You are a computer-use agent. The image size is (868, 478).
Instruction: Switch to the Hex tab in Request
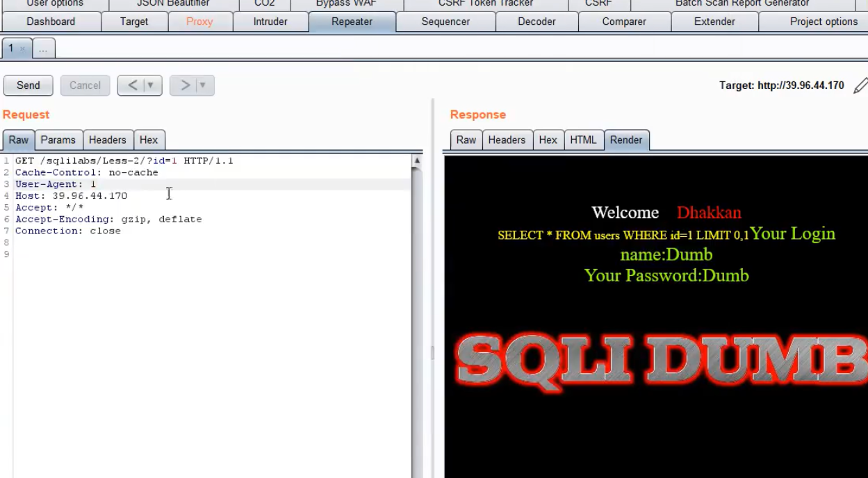coord(149,140)
